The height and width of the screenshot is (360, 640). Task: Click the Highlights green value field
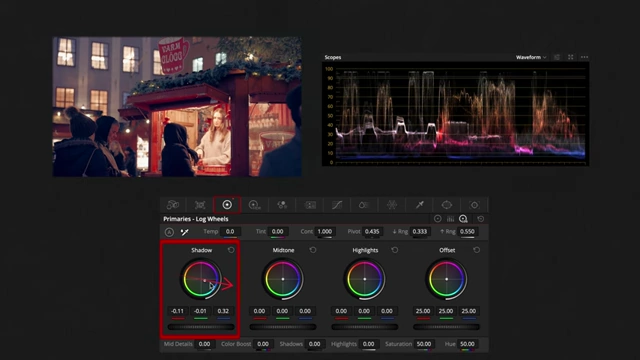coord(364,311)
